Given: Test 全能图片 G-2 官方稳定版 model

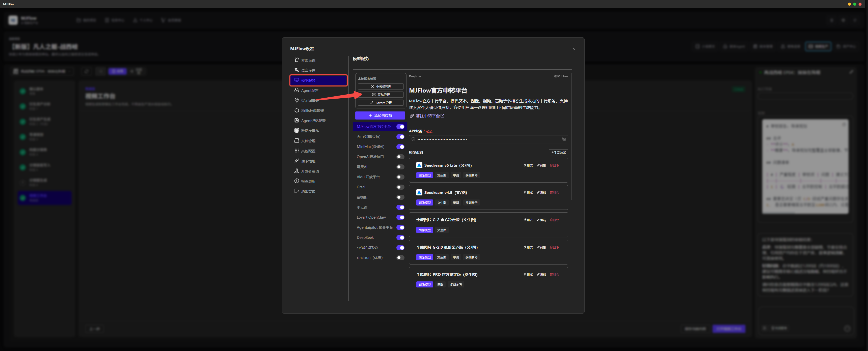Looking at the screenshot, I should point(528,220).
